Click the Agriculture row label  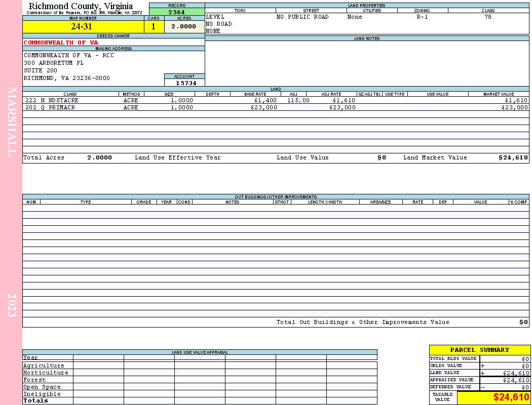click(44, 366)
